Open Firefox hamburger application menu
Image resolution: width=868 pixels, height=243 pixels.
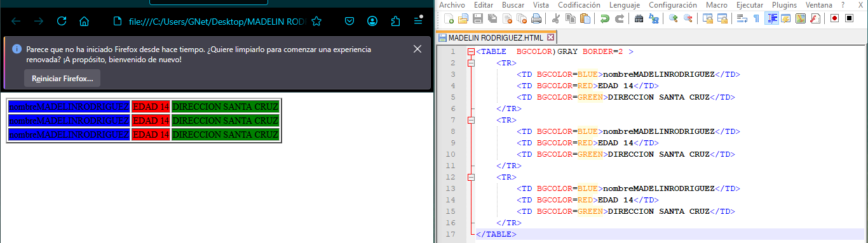[418, 21]
